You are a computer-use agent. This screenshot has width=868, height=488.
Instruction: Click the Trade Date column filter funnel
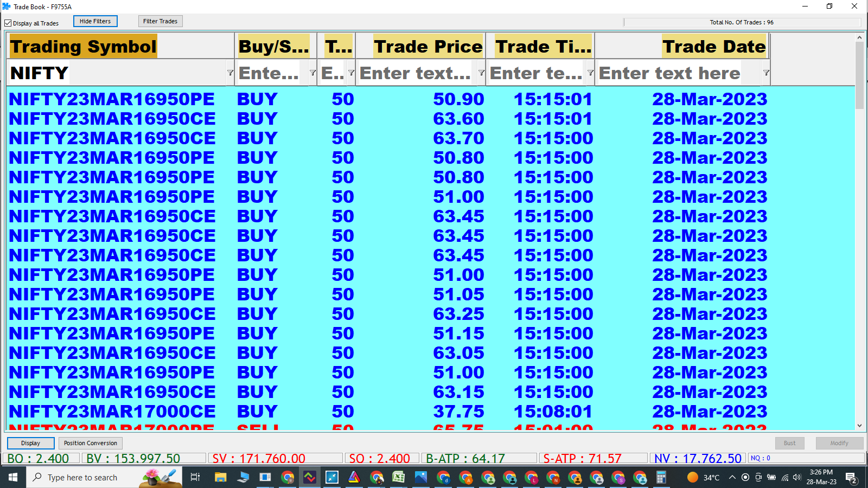point(766,73)
